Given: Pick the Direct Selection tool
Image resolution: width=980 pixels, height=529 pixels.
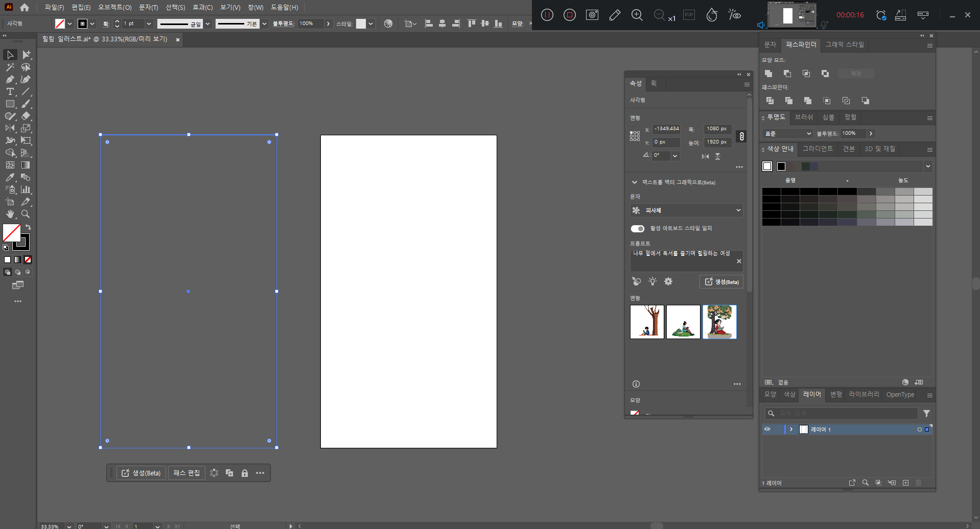Looking at the screenshot, I should pos(26,55).
